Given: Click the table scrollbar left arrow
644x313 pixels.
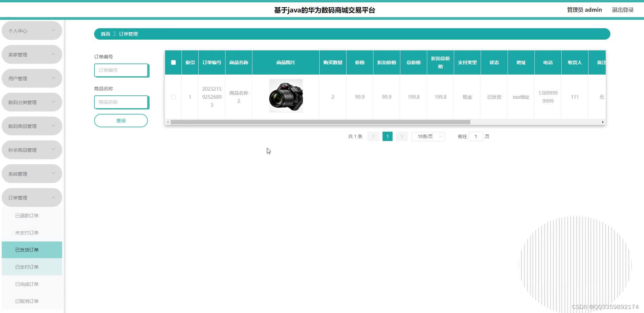Looking at the screenshot, I should (168, 122).
